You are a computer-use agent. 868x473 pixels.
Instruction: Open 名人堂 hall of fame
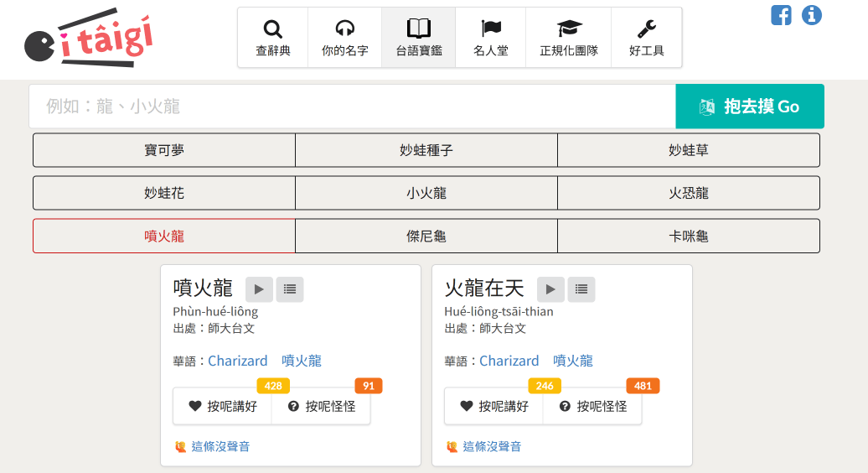click(490, 38)
